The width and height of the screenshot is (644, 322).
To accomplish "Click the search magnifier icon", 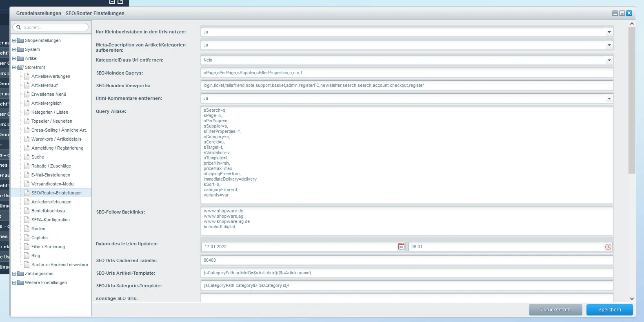I will pos(18,27).
